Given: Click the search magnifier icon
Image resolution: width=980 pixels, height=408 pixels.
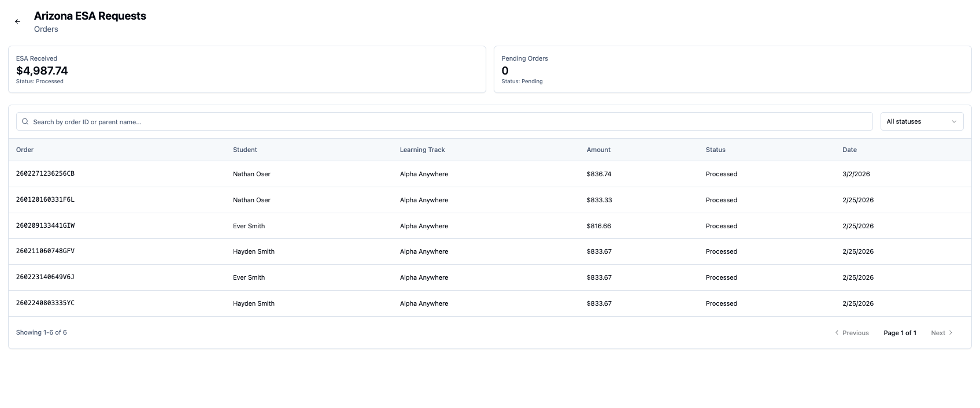Looking at the screenshot, I should point(25,122).
